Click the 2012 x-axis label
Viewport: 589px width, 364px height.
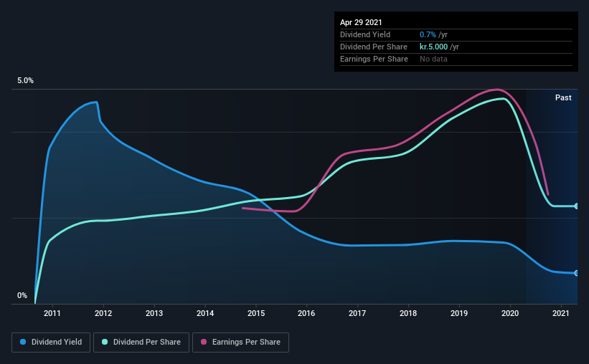click(103, 313)
